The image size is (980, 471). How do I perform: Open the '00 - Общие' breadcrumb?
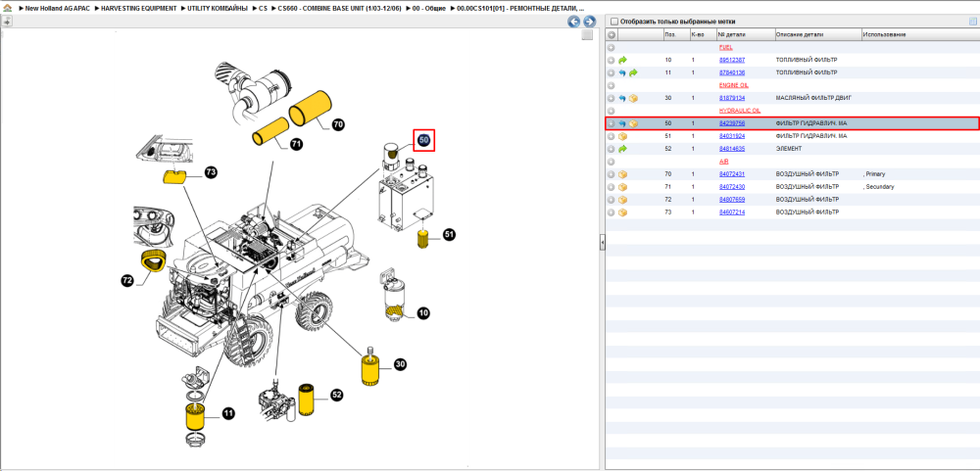point(429,9)
